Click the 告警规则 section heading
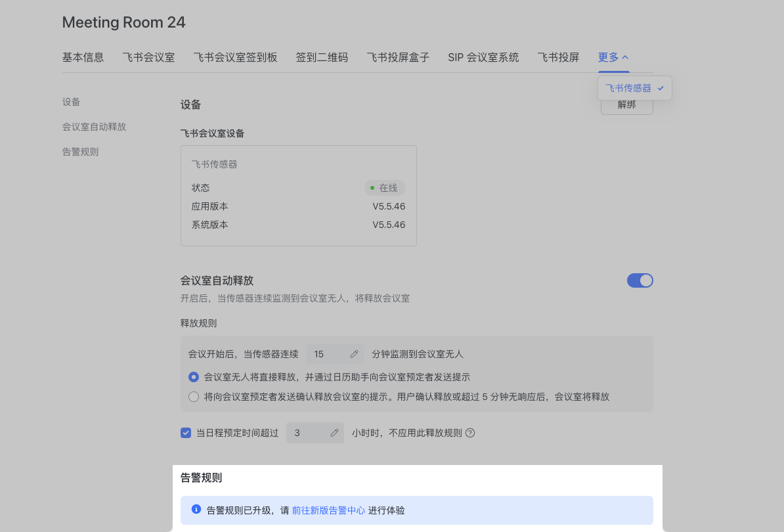 pos(201,478)
